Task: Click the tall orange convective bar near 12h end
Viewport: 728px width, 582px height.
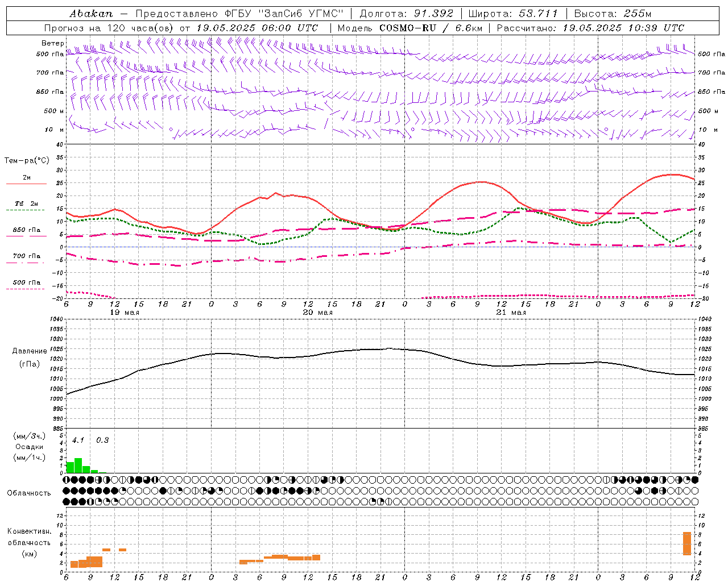Action: coord(687,543)
